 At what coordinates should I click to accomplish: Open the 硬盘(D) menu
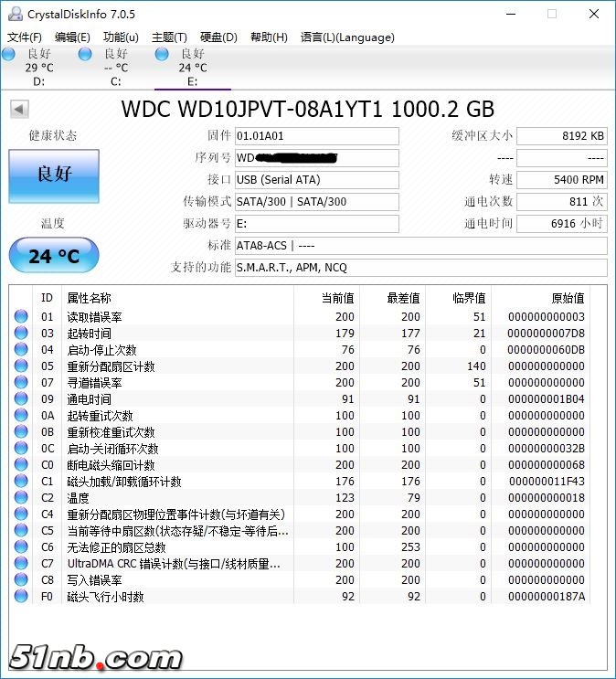pos(218,37)
